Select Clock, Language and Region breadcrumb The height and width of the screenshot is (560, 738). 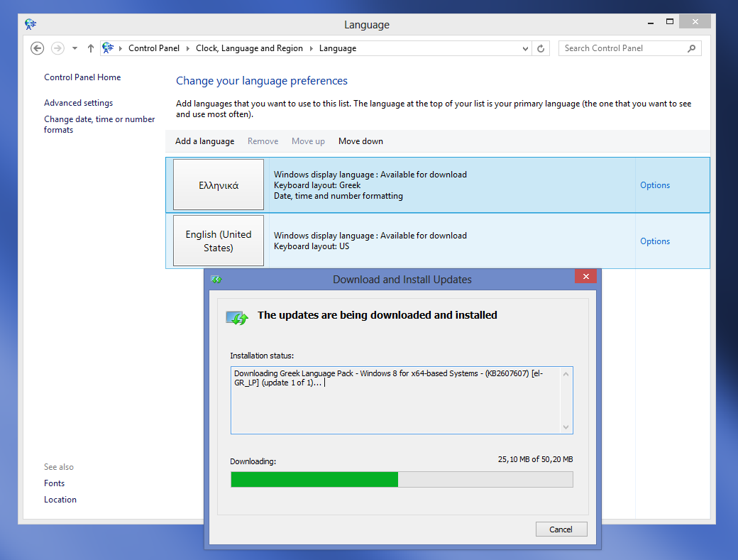(x=249, y=48)
